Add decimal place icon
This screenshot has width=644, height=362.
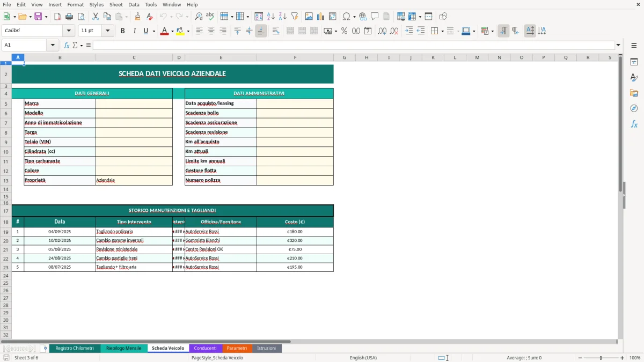(x=383, y=31)
